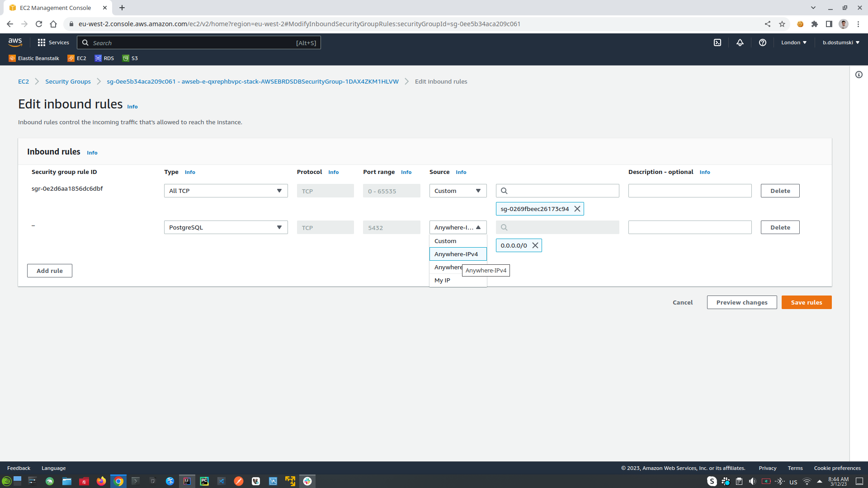Click the Add rule button
The height and width of the screenshot is (488, 868).
click(x=49, y=271)
